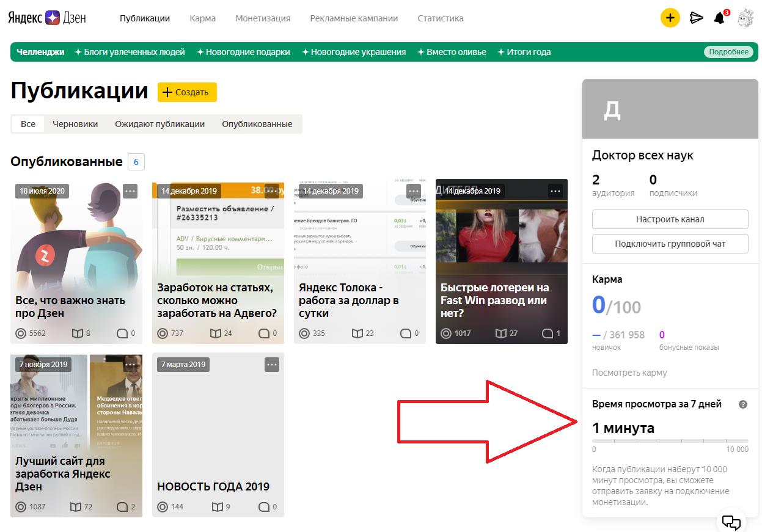Click reads book icon on 'Заработок на статьях' card
The width and height of the screenshot is (762, 532).
click(x=215, y=333)
